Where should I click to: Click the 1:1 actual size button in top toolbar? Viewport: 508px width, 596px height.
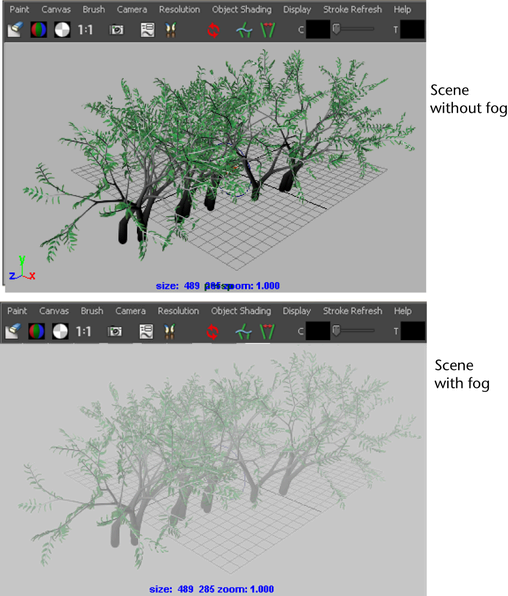[85, 30]
